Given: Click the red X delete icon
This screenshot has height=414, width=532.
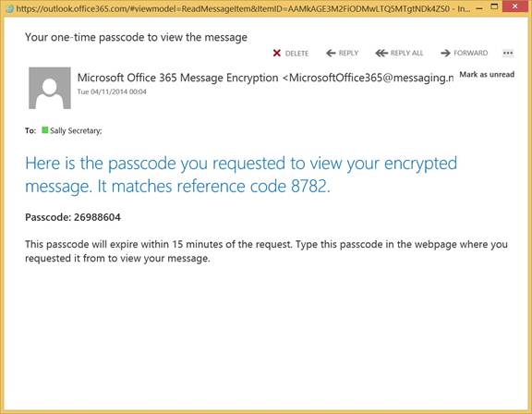Looking at the screenshot, I should tap(277, 53).
